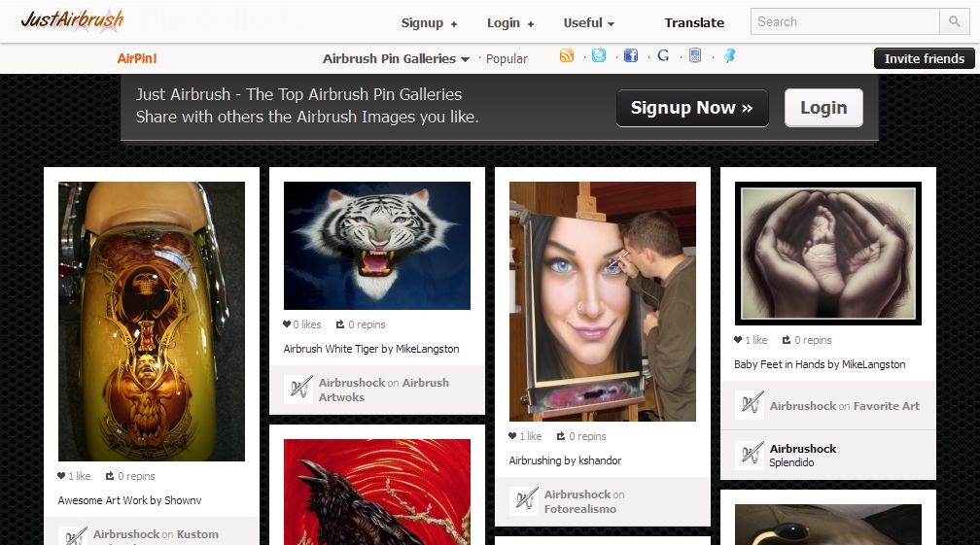Image resolution: width=980 pixels, height=545 pixels.
Task: Open the Favorite Art board link
Action: click(x=887, y=406)
